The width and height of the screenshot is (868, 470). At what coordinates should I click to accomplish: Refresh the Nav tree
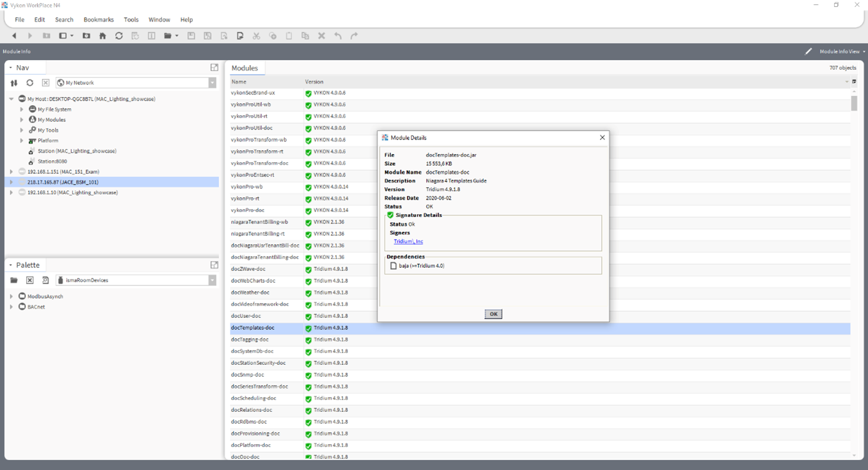(x=29, y=83)
